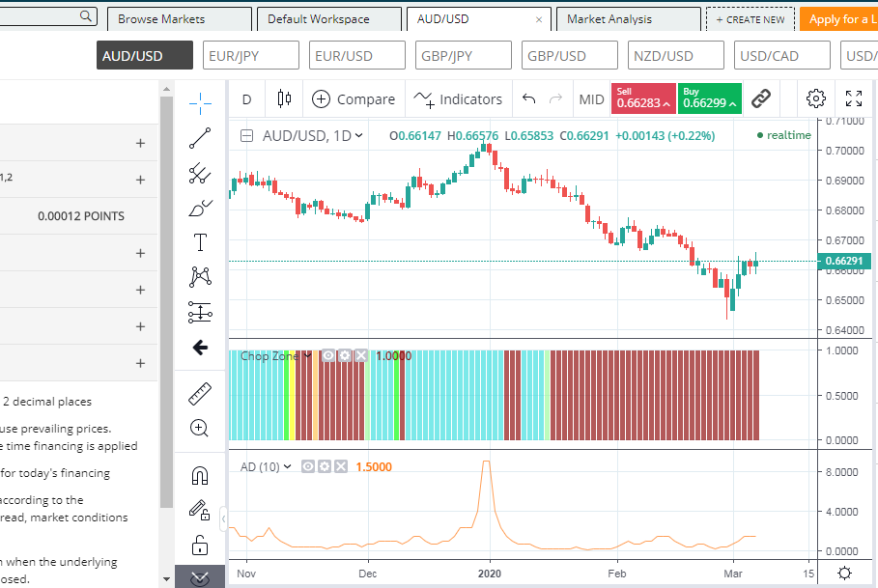Viewport: 878px width, 588px height.
Task: Select the trend line drawing tool
Action: coord(200,138)
